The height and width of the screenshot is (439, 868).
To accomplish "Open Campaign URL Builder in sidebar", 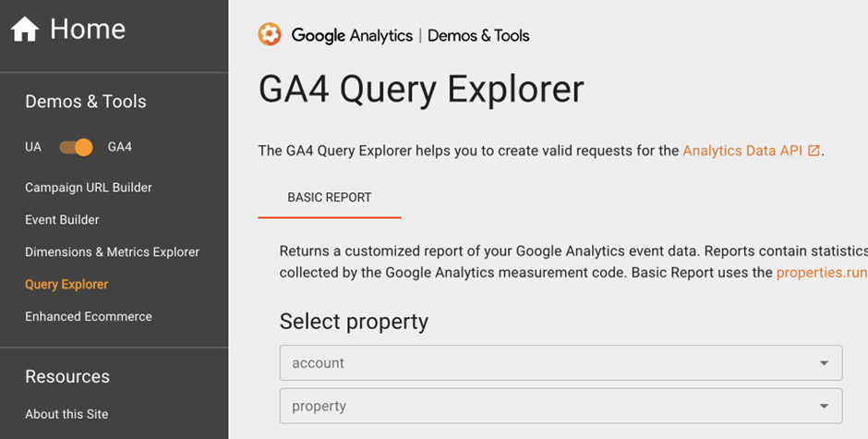I will 89,188.
